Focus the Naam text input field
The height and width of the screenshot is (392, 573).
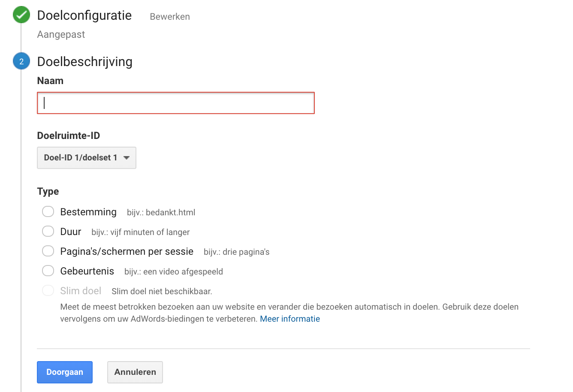[176, 103]
